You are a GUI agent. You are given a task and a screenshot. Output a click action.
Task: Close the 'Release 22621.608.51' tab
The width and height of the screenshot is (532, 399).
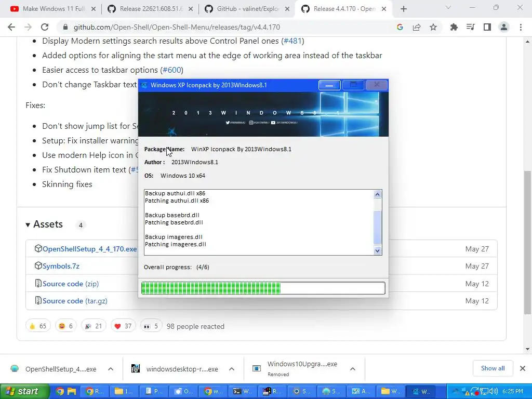click(x=191, y=9)
